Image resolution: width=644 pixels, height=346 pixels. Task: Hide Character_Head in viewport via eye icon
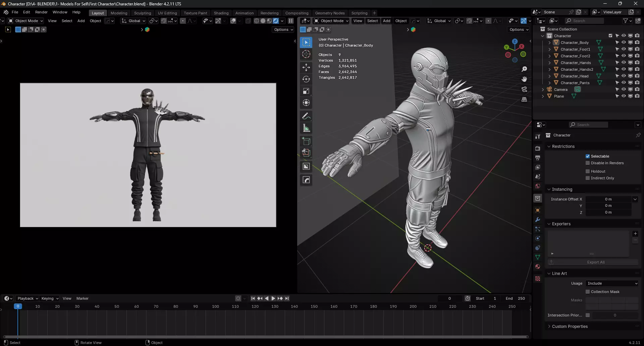point(624,76)
